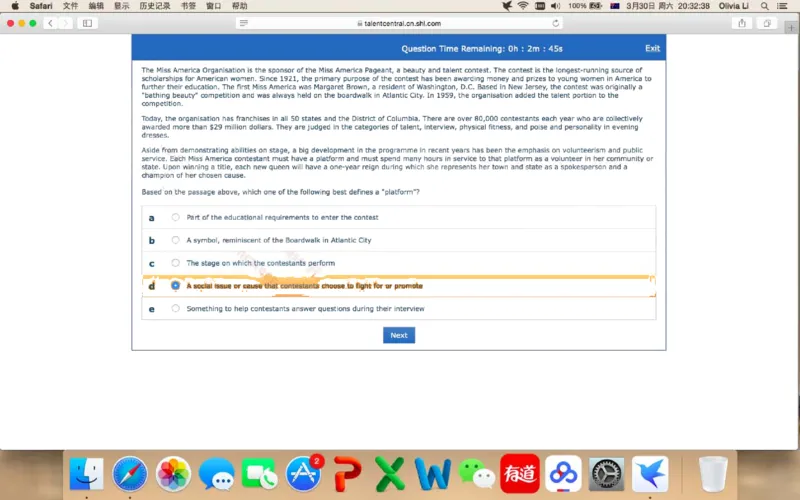Launch Photos from the dock
Screen dimensions: 800x500
pos(173,473)
